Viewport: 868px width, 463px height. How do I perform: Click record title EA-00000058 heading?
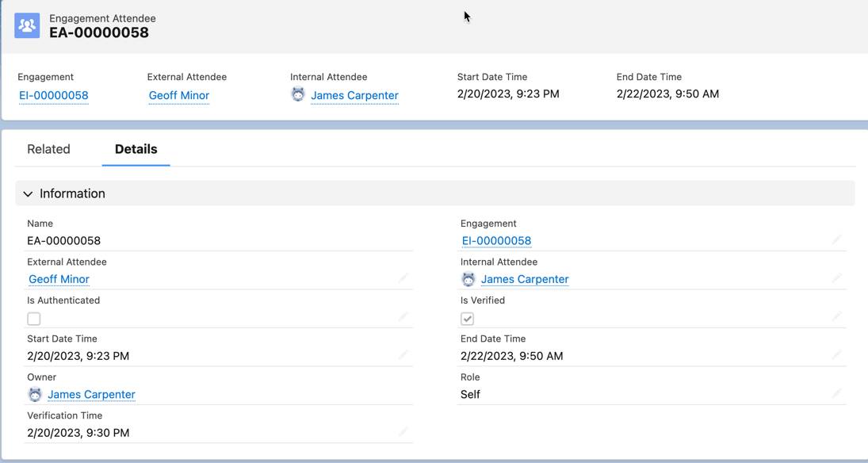[x=99, y=33]
